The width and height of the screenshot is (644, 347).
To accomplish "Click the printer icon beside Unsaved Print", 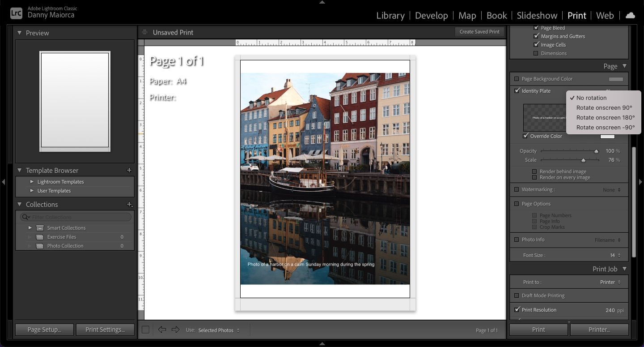I will pyautogui.click(x=144, y=32).
